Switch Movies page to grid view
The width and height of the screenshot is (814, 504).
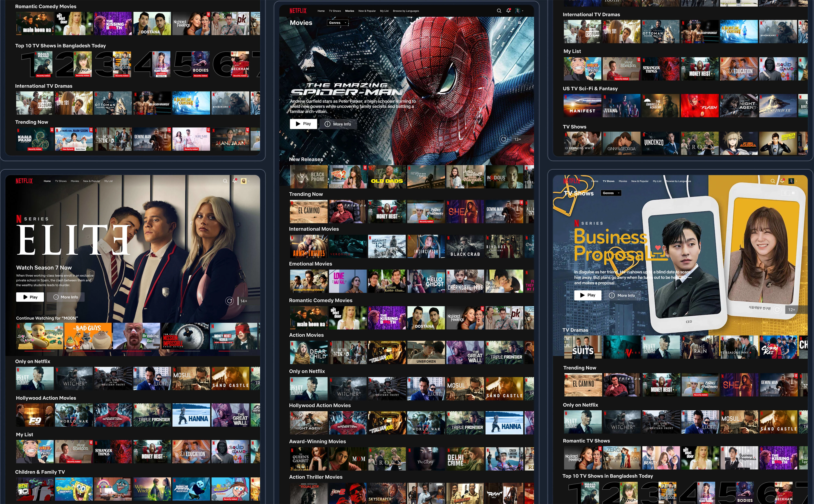519,23
